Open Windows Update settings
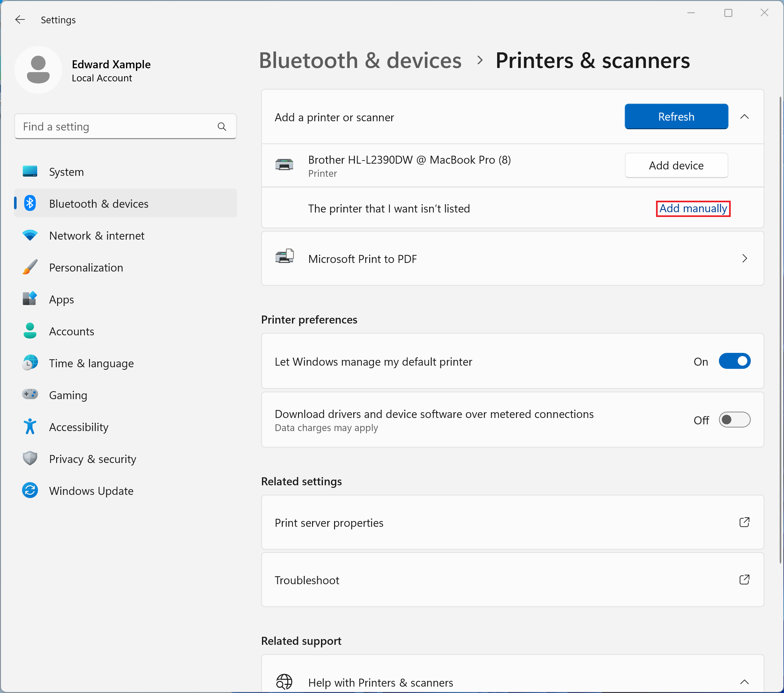The height and width of the screenshot is (693, 784). pos(125,490)
